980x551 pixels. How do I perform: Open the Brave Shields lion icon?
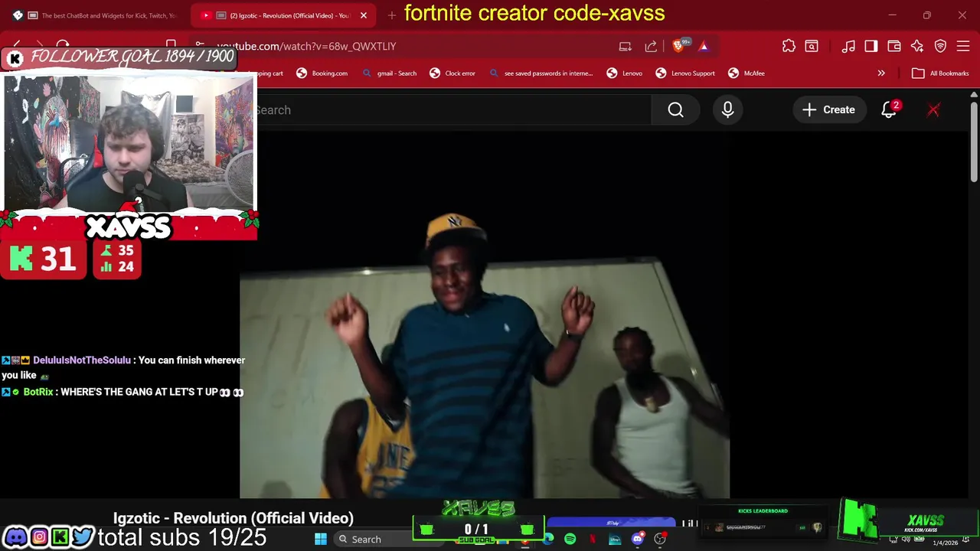tap(678, 47)
